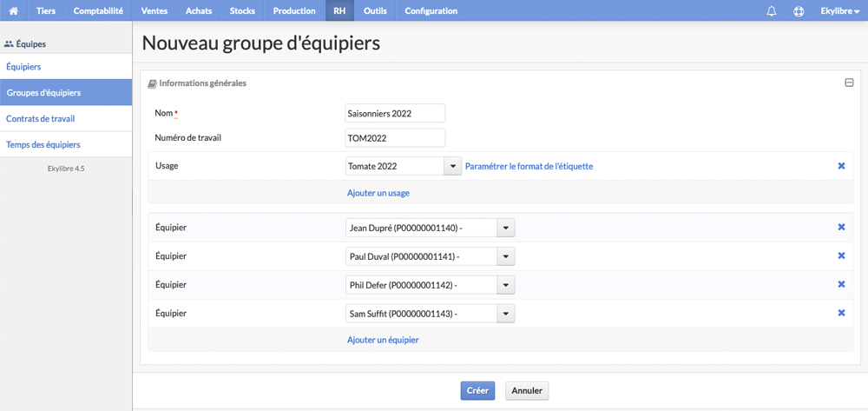Collapse the Informations générales panel
The width and height of the screenshot is (868, 411).
849,83
